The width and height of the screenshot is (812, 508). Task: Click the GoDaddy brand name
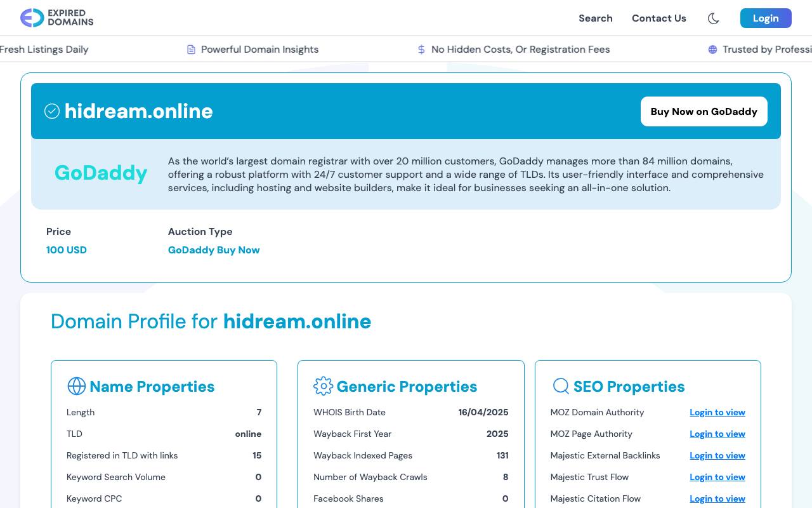pyautogui.click(x=101, y=173)
